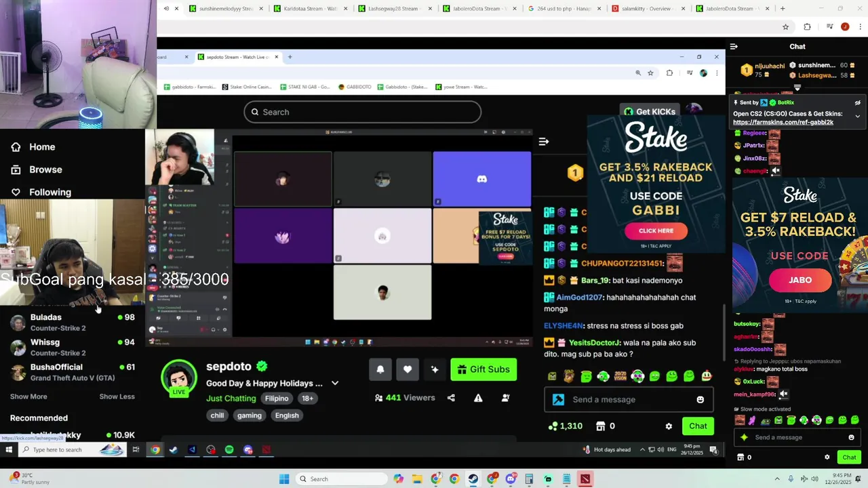
Task: Click the shop icon in the outer chat footer
Action: (740, 457)
